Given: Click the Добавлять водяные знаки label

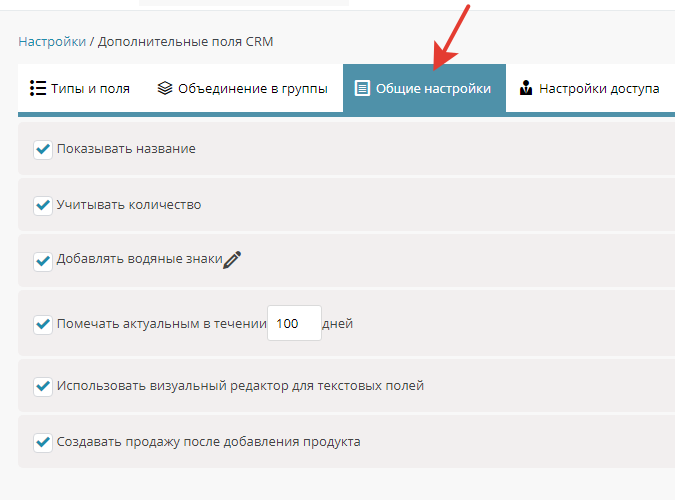Looking at the screenshot, I should pyautogui.click(x=139, y=259).
